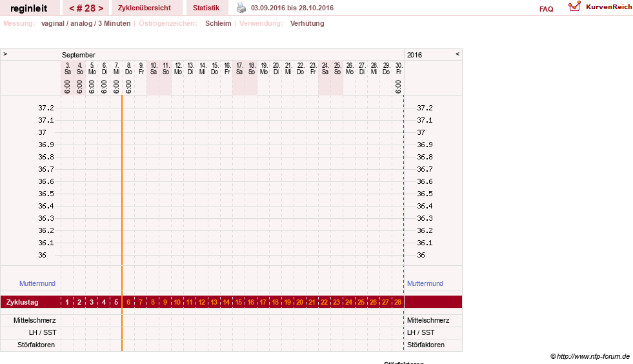Click the Schleim value text
The image size is (633, 364).
(x=218, y=23)
